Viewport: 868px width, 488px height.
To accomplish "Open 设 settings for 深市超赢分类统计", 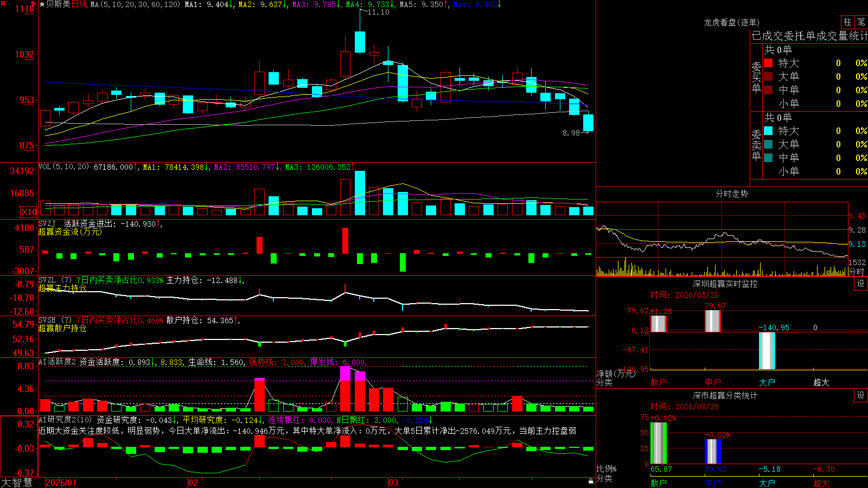I will 861,395.
